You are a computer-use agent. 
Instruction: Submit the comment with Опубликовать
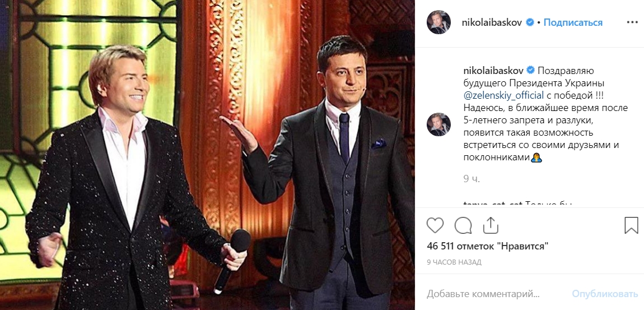point(605,294)
